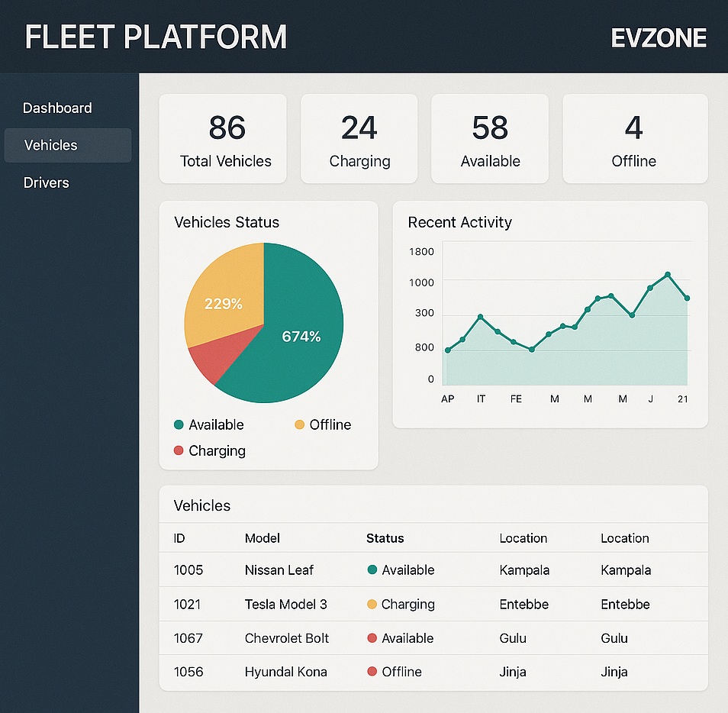The width and height of the screenshot is (728, 713).
Task: Click the highest peak point on activity chart
Action: point(668,274)
